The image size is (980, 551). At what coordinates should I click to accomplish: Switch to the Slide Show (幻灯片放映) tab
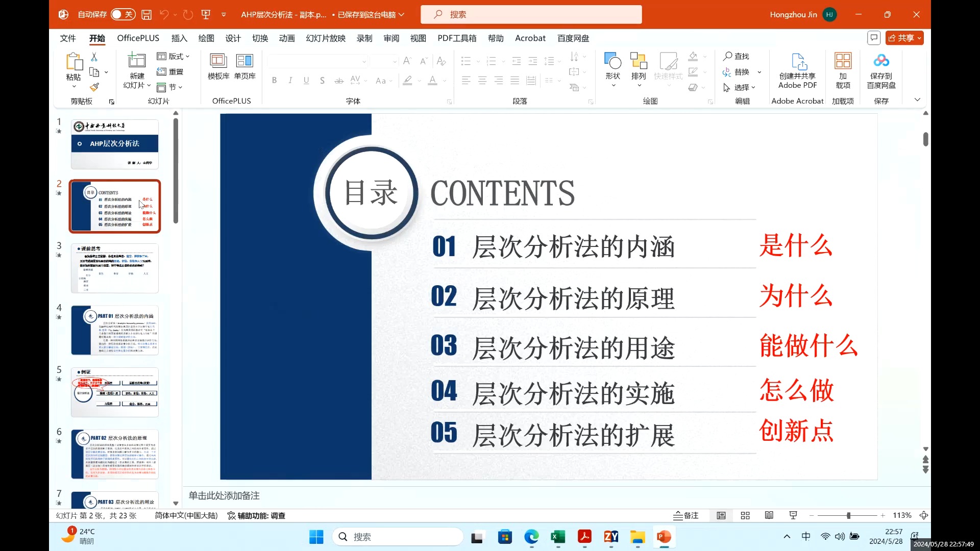click(x=326, y=38)
